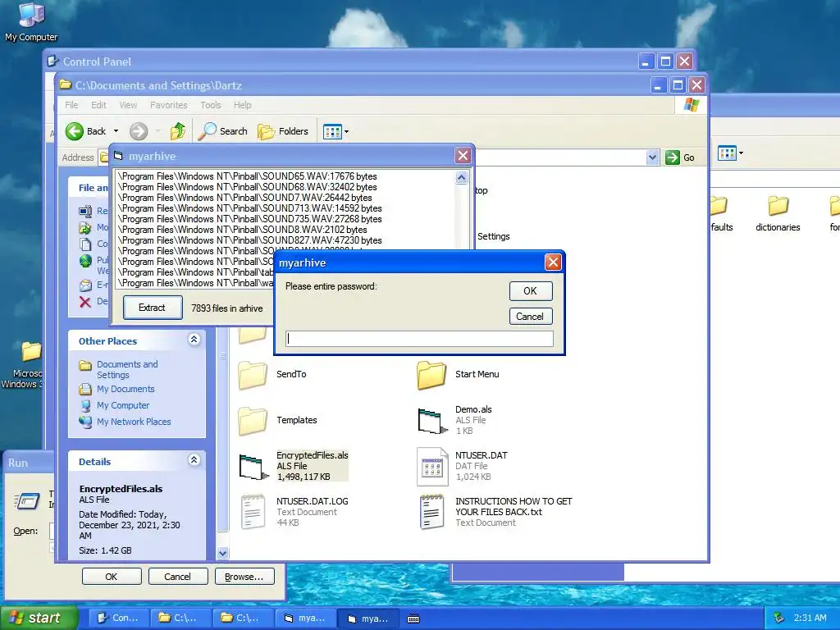Select the Demo.als file icon
Screen dimensions: 840x630
coord(431,421)
